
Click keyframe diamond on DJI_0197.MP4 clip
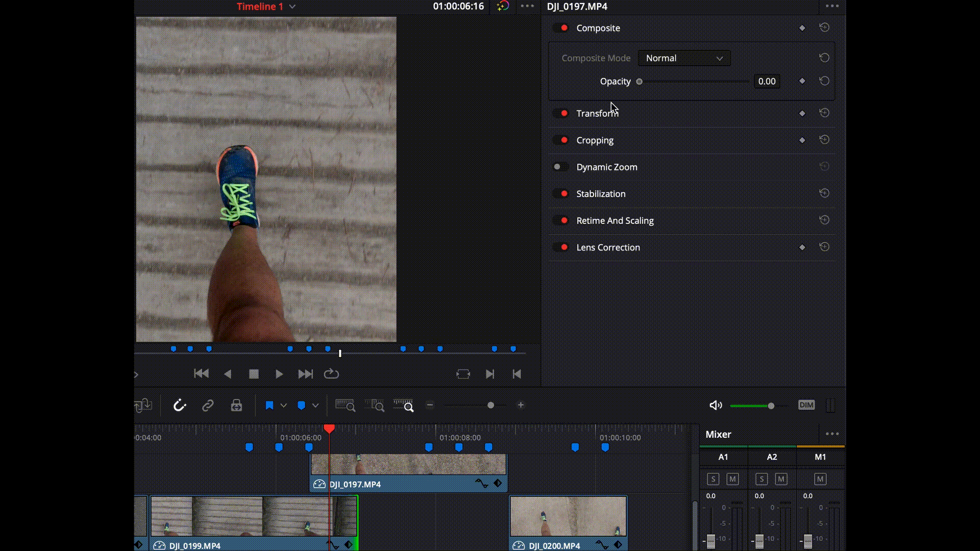tap(498, 483)
